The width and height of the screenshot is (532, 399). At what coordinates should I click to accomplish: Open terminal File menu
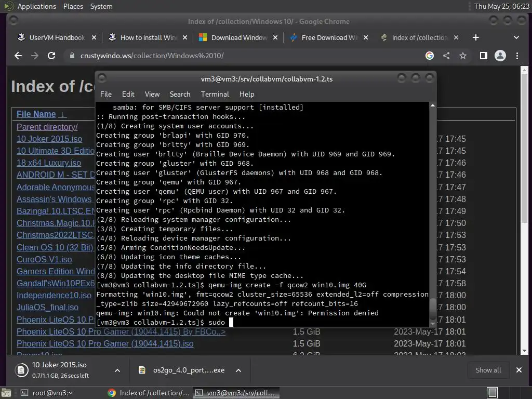[x=106, y=95]
